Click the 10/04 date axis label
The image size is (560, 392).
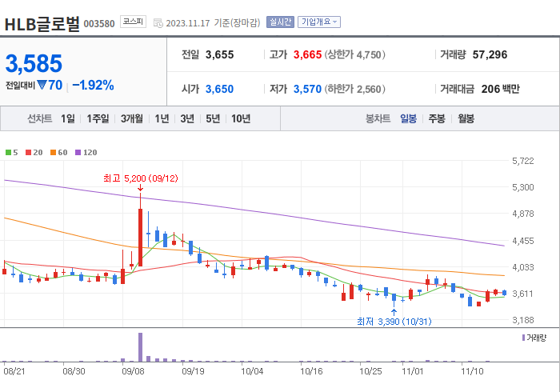(x=252, y=371)
